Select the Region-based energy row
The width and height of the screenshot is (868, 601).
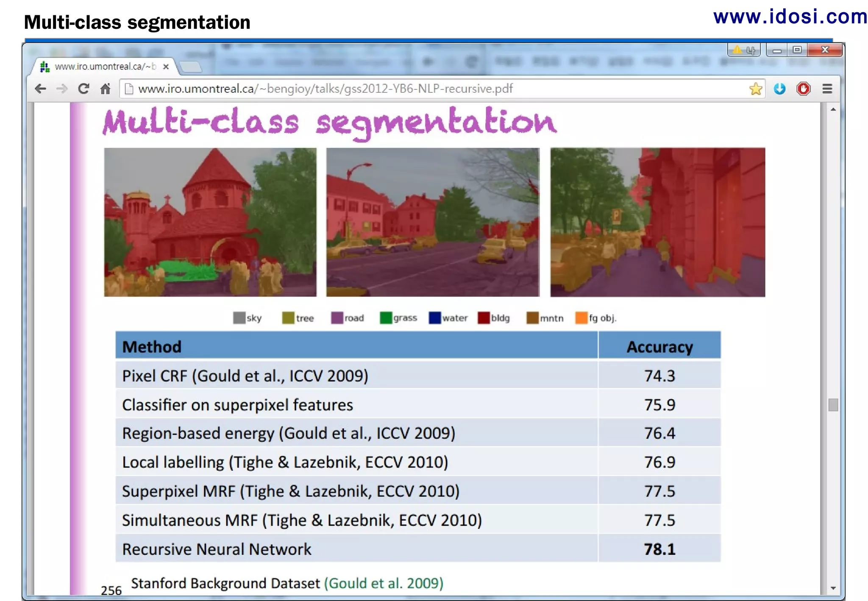click(x=418, y=433)
